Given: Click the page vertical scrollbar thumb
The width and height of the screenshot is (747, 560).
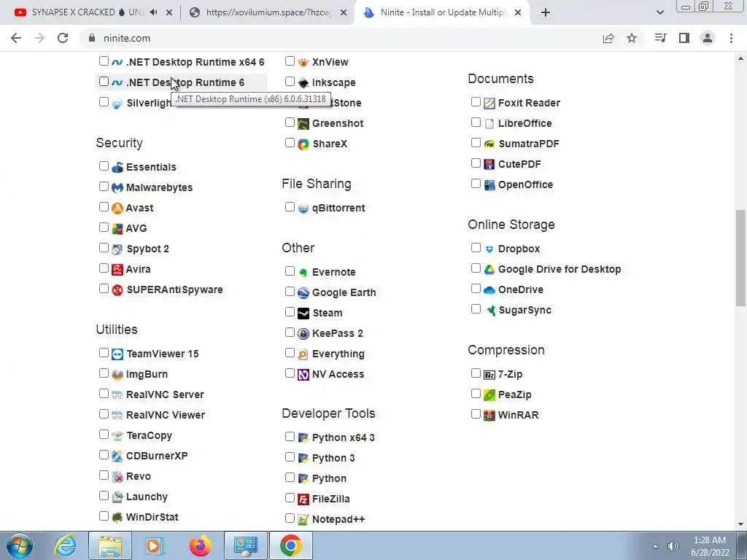Looking at the screenshot, I should point(740,258).
